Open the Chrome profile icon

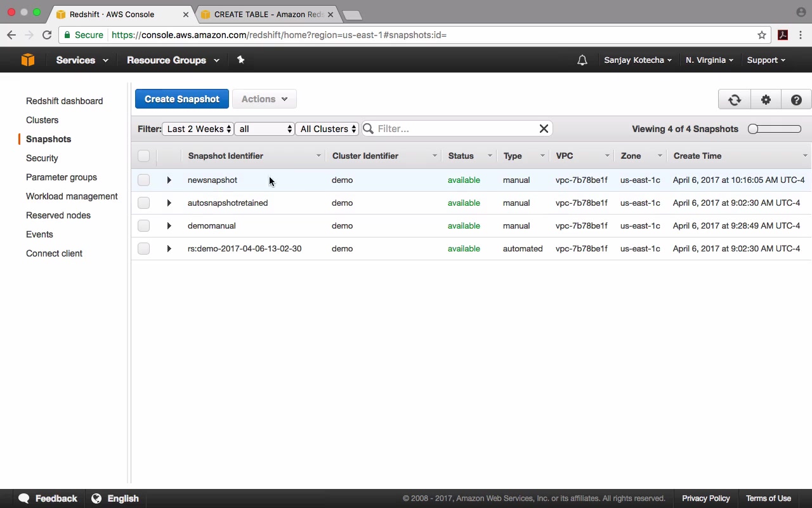pyautogui.click(x=801, y=12)
